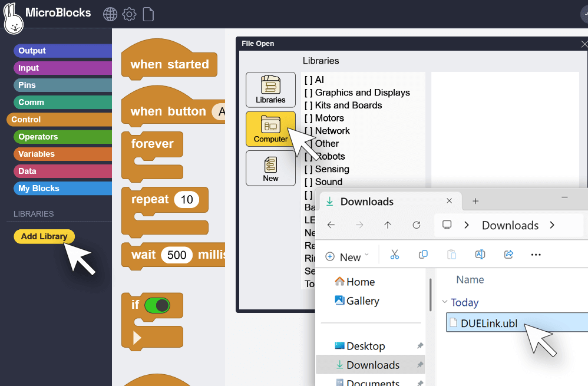Open the See more ellipsis menu
This screenshot has height=386, width=588.
pos(536,255)
